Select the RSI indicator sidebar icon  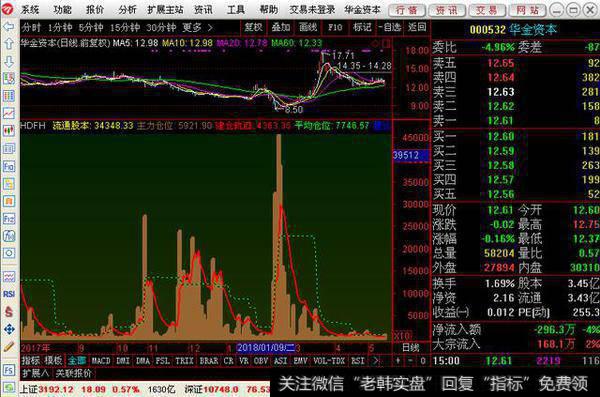point(9,294)
